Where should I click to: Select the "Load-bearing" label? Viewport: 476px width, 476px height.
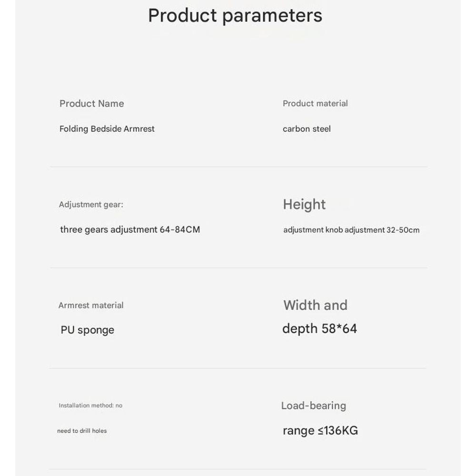coord(313,406)
